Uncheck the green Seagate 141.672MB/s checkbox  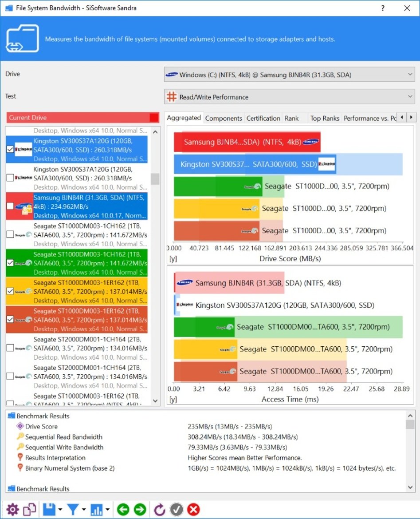tap(10, 263)
